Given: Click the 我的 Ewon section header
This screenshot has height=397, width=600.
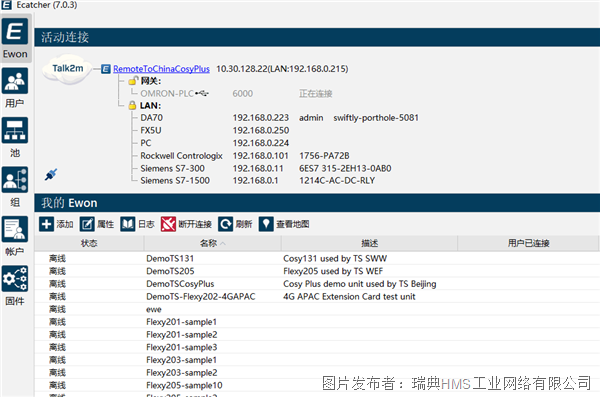Looking at the screenshot, I should 317,203.
